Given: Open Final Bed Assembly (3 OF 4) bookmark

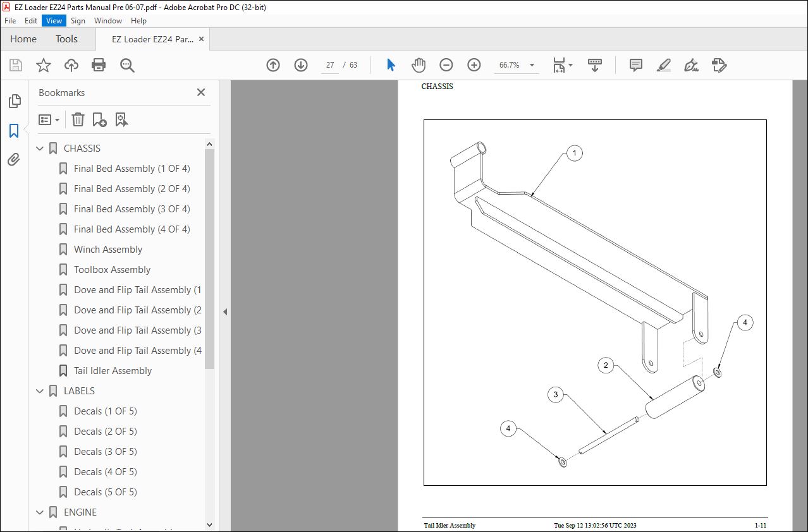Looking at the screenshot, I should click(x=132, y=209).
